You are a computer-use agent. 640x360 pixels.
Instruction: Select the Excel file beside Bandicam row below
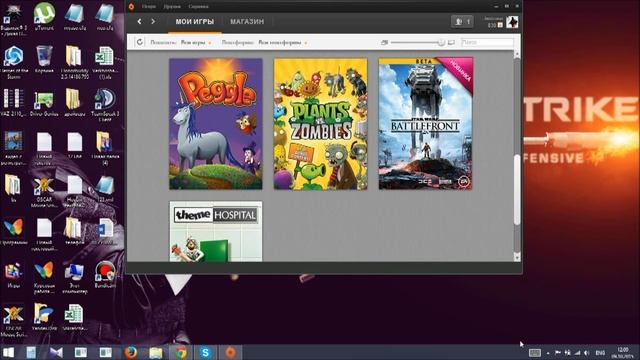click(74, 317)
